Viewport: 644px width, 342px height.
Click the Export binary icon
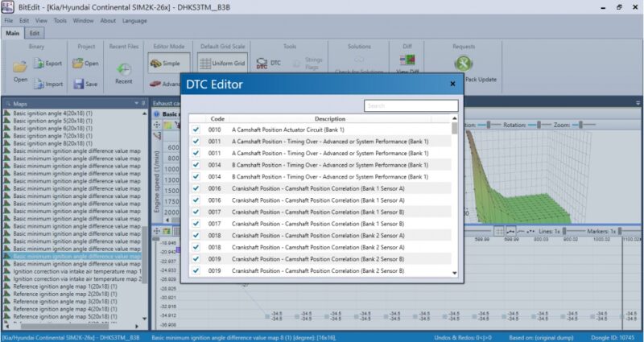tap(45, 63)
